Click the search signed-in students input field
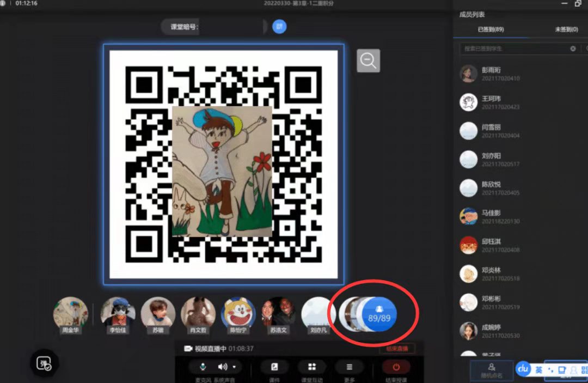This screenshot has width=588, height=383. pos(512,48)
